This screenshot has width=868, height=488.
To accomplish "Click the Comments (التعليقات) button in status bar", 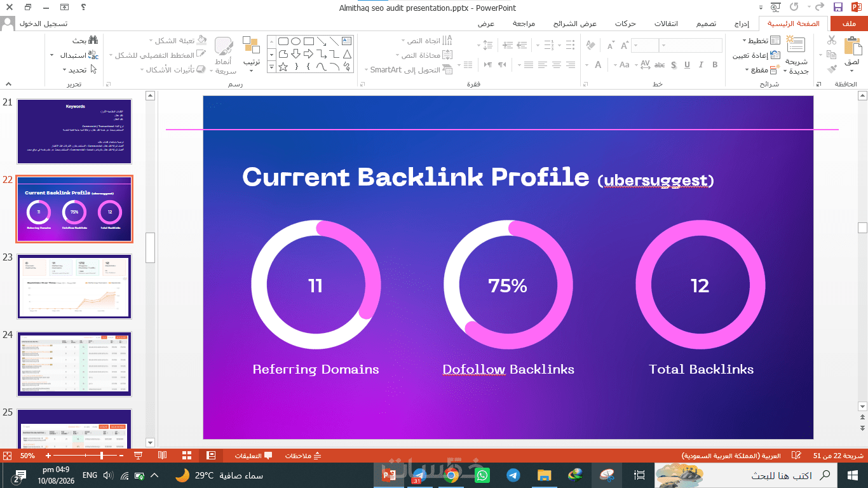I will (254, 456).
